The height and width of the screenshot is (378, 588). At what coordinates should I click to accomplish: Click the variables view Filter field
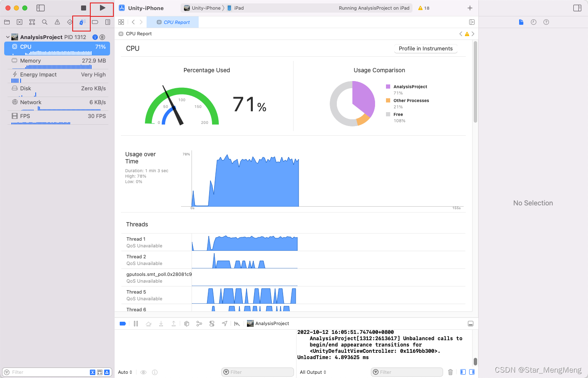[x=257, y=372]
